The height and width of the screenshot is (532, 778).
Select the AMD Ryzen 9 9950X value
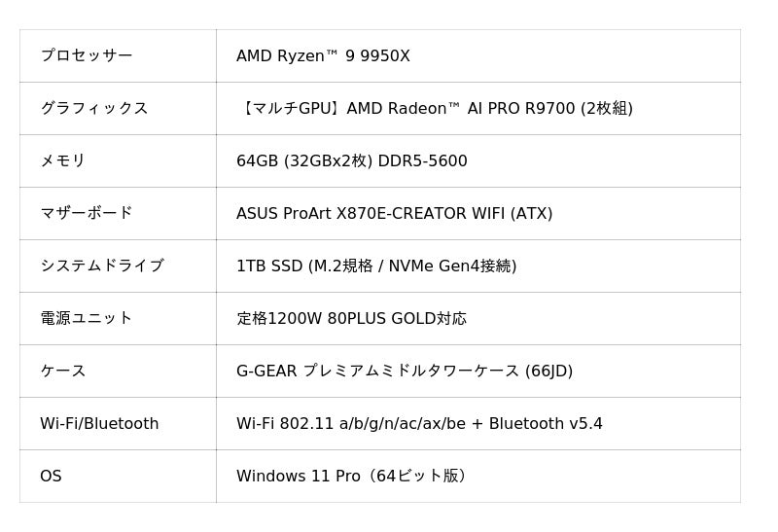323,56
